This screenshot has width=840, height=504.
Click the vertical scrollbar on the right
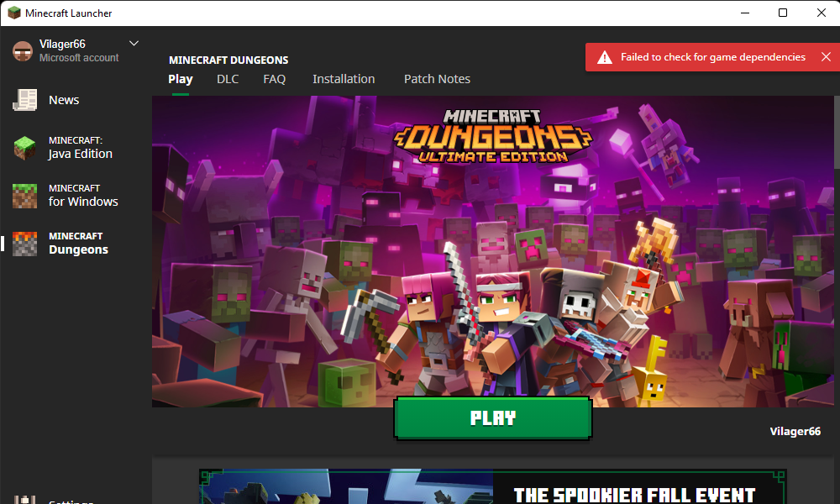(x=837, y=132)
